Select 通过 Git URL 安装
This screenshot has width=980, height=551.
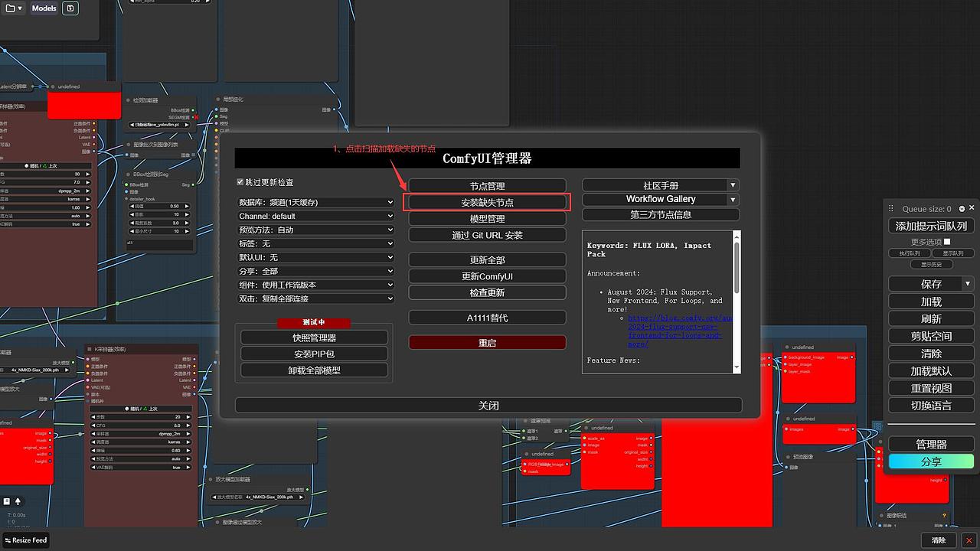click(x=487, y=236)
